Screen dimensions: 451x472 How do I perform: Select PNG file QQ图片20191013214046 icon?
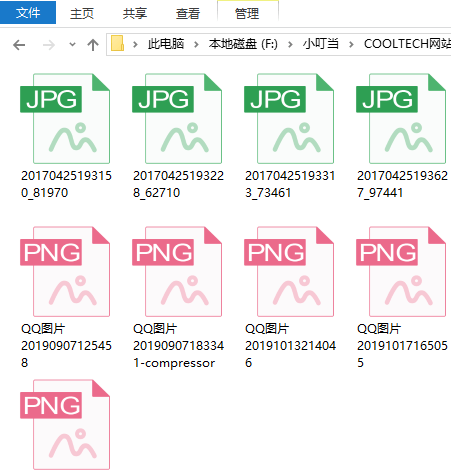pos(289,272)
